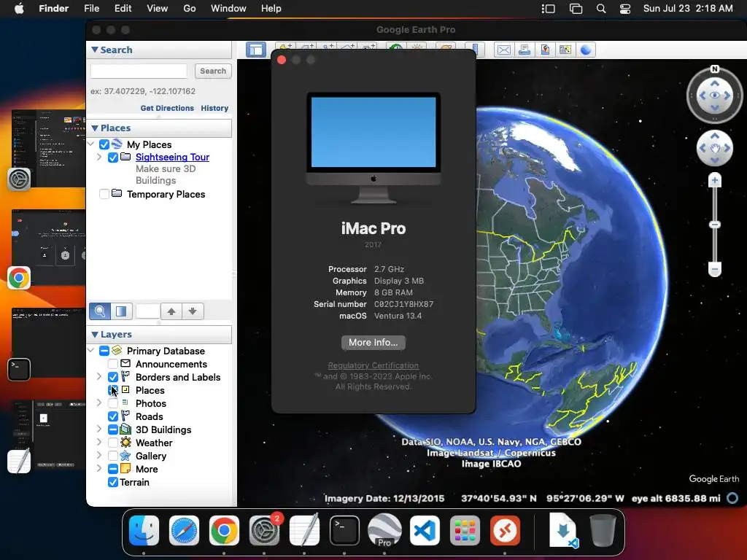The height and width of the screenshot is (560, 747).
Task: Uncheck the Sightseeing Tour checkbox
Action: point(113,157)
